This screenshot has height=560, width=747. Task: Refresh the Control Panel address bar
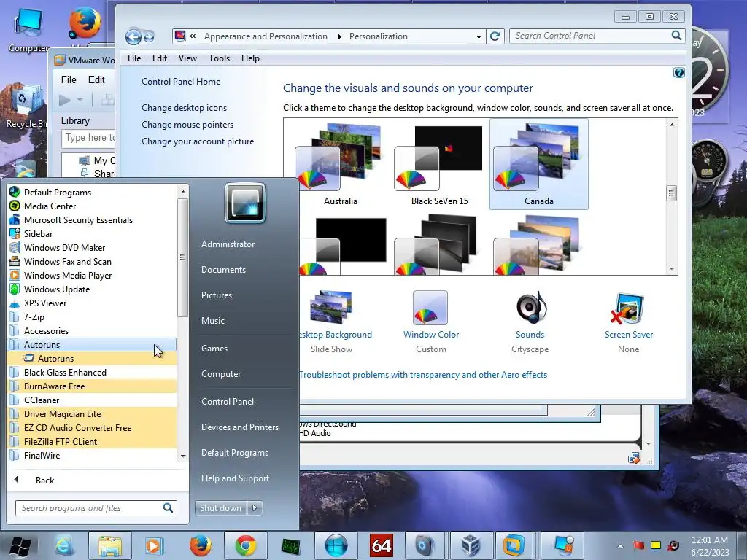click(495, 36)
